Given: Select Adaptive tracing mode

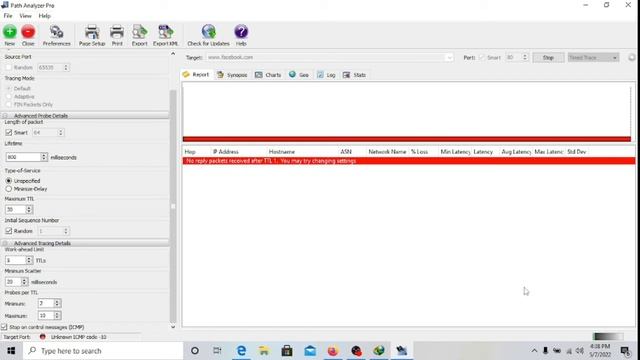Looking at the screenshot, I should (x=9, y=97).
